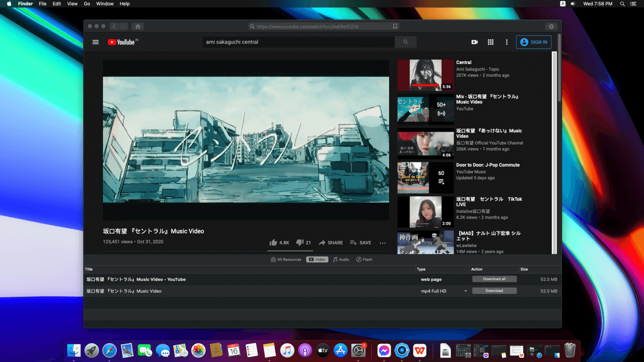Screen dimensions: 644x362
Task: Open the Mix 50+ playlist thumbnail
Action: click(426, 109)
